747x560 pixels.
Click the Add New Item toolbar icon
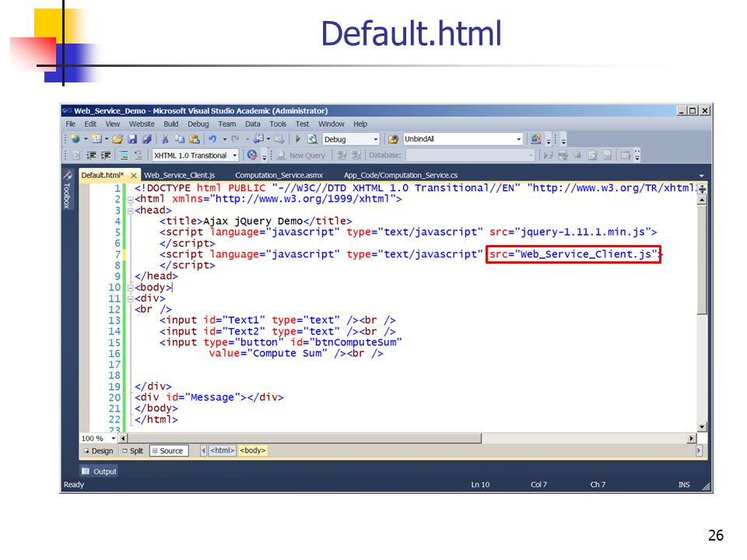tap(96, 139)
